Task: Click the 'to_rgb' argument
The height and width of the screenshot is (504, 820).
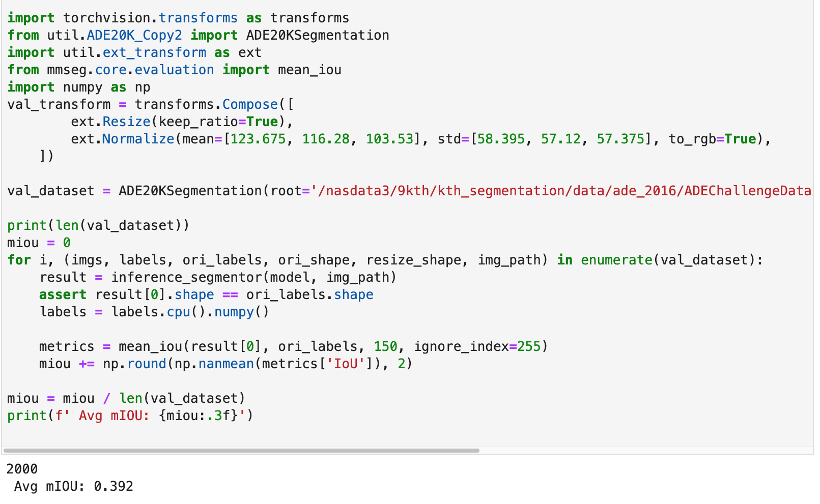Action: [x=692, y=139]
